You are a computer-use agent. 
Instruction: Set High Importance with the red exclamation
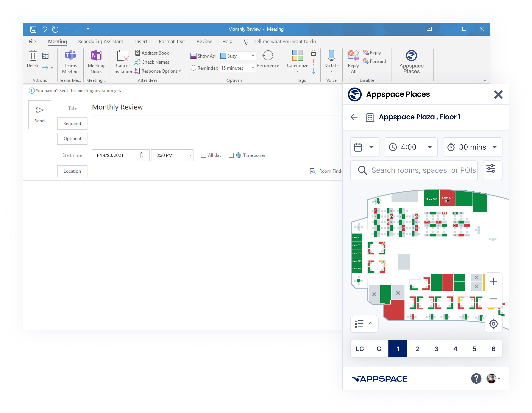point(314,62)
